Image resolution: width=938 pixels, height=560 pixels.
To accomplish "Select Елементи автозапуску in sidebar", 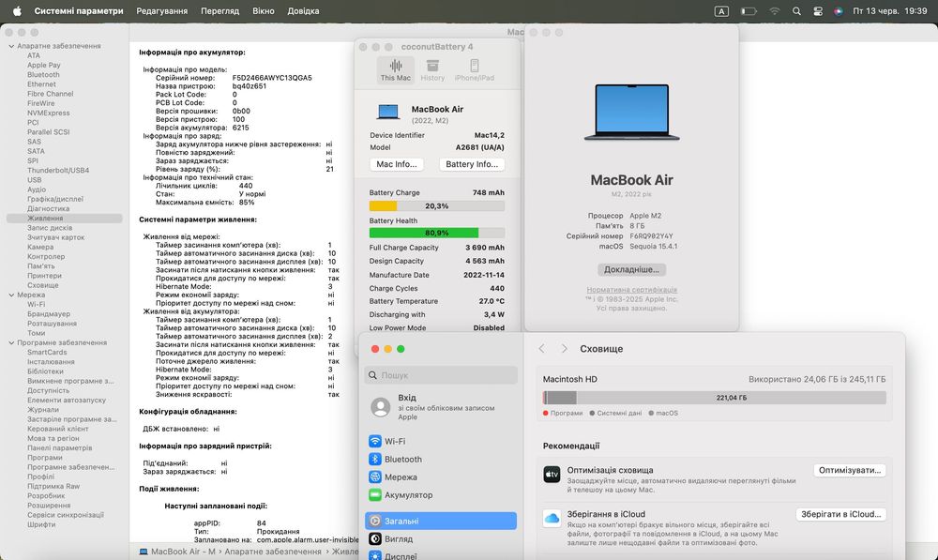I will 67,401.
